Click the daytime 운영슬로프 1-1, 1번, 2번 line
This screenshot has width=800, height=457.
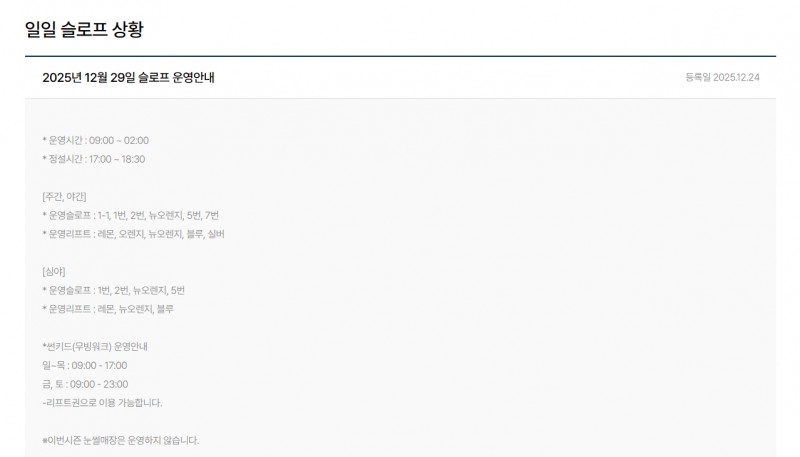(x=131, y=215)
